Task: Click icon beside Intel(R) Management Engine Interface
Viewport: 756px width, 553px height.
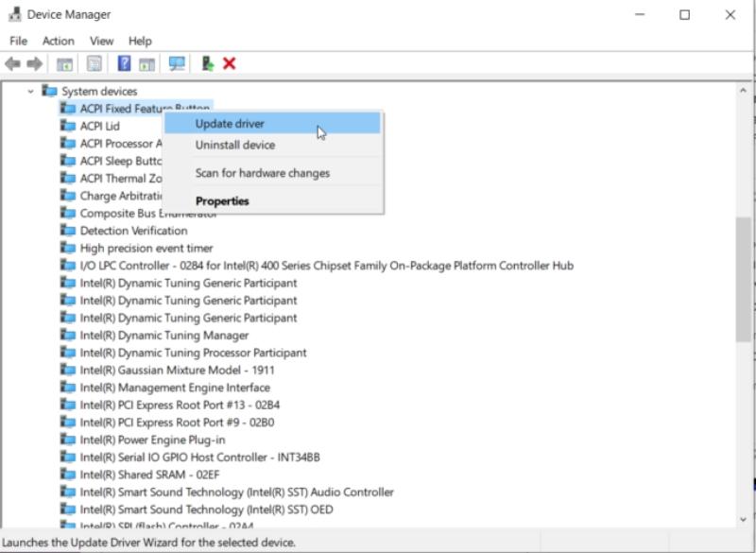Action: tap(68, 388)
